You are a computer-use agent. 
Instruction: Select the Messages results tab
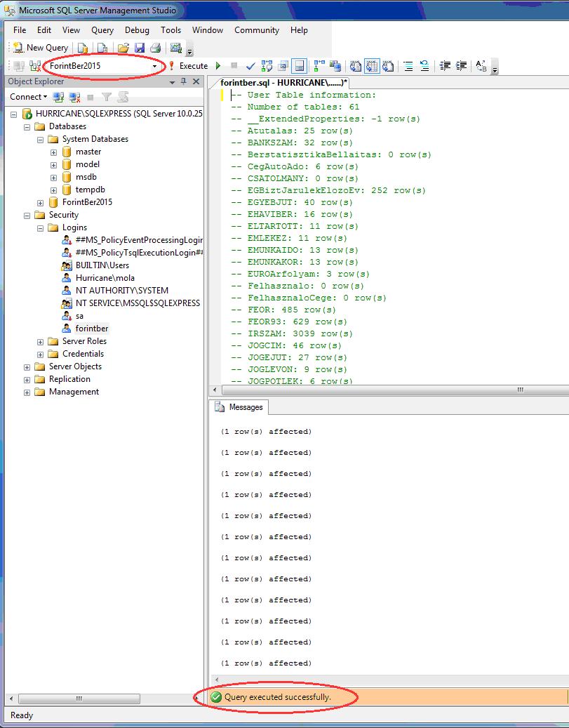239,407
